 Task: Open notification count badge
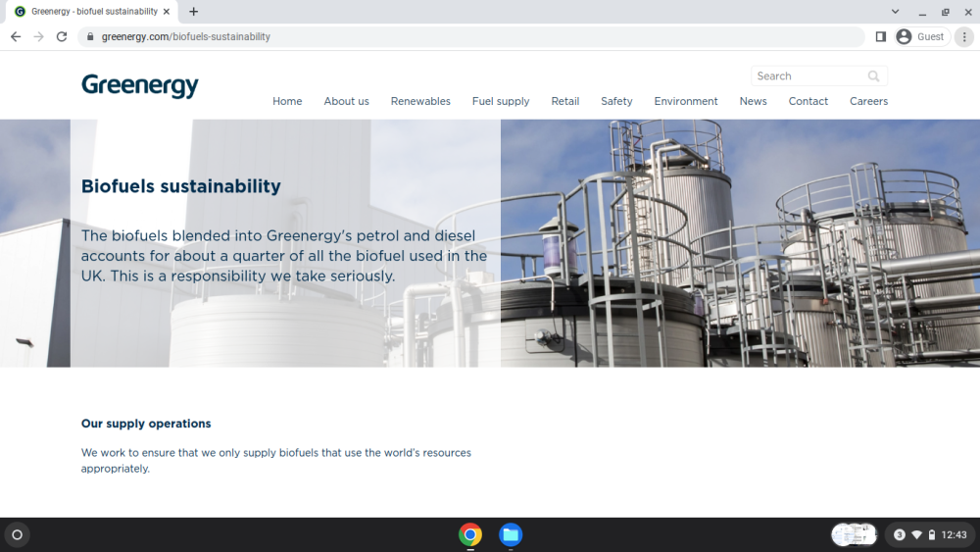pos(900,535)
